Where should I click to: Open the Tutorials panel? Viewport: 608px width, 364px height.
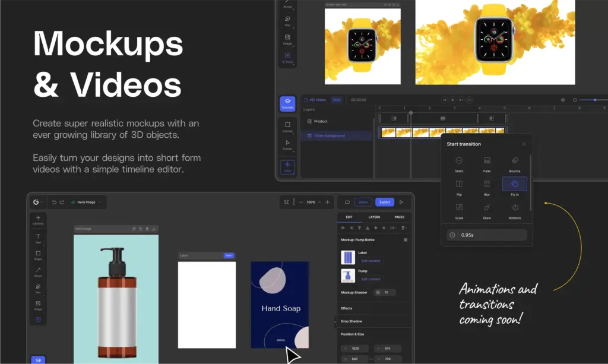click(x=287, y=104)
